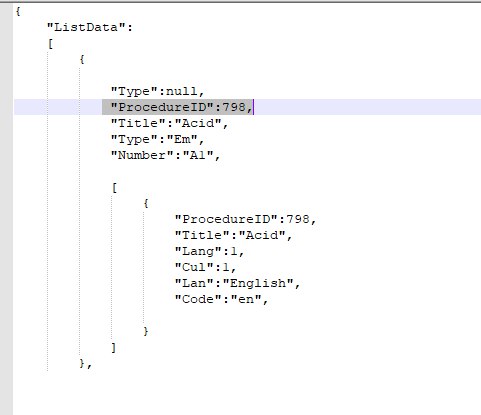The width and height of the screenshot is (481, 415).
Task: Click the gray left margin beside the highlighted line
Action: pyautogui.click(x=6, y=107)
